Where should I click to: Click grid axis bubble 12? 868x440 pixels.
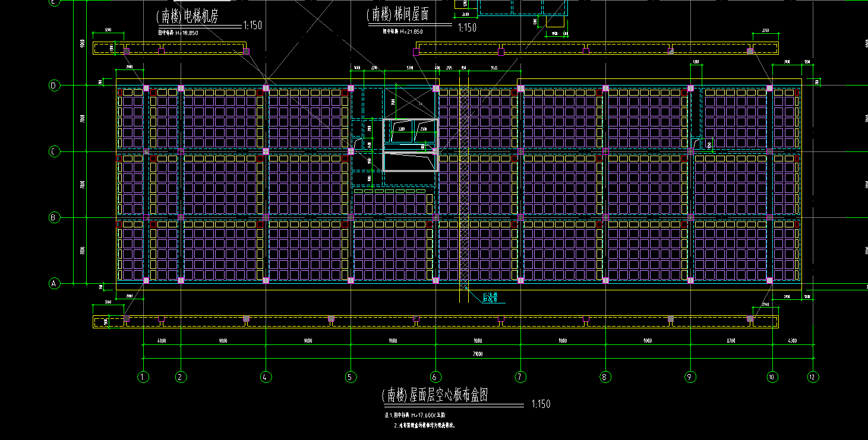pyautogui.click(x=813, y=376)
